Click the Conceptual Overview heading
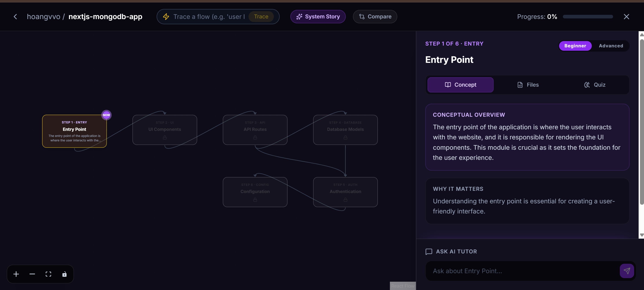This screenshot has width=644, height=290. tap(469, 115)
